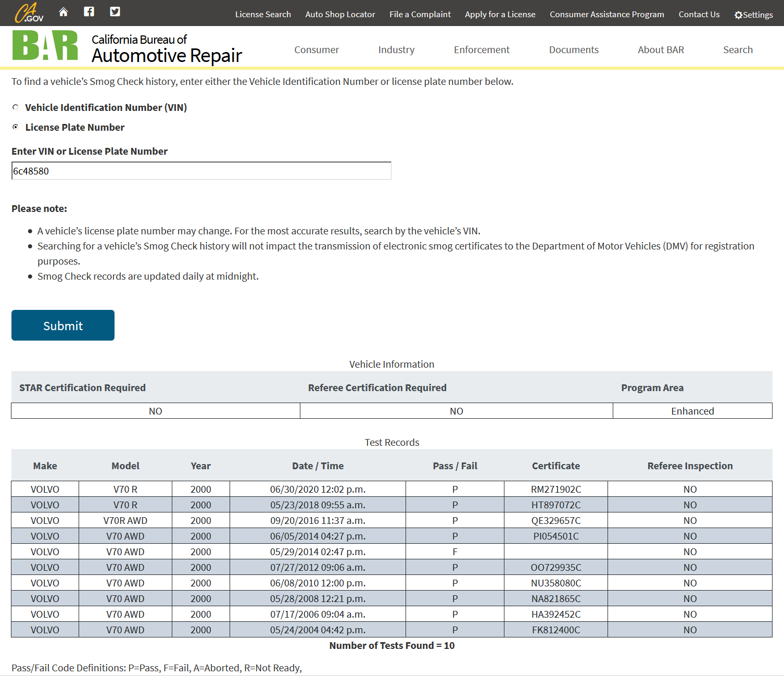Image resolution: width=784 pixels, height=676 pixels.
Task: Click the BAR logo image
Action: point(45,46)
